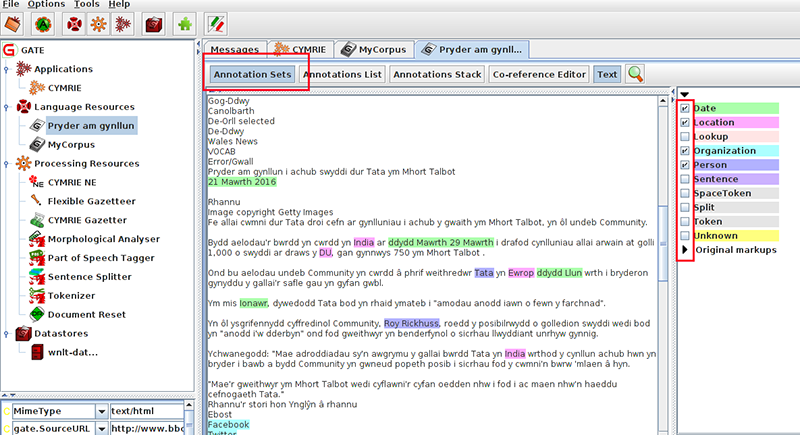Collapse the Applications tree node
Image resolution: width=800 pixels, height=435 pixels.
[x=6, y=69]
